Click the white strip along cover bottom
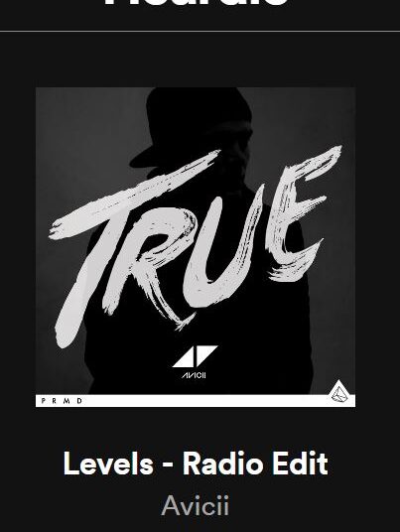This screenshot has height=532, width=400. point(196,401)
